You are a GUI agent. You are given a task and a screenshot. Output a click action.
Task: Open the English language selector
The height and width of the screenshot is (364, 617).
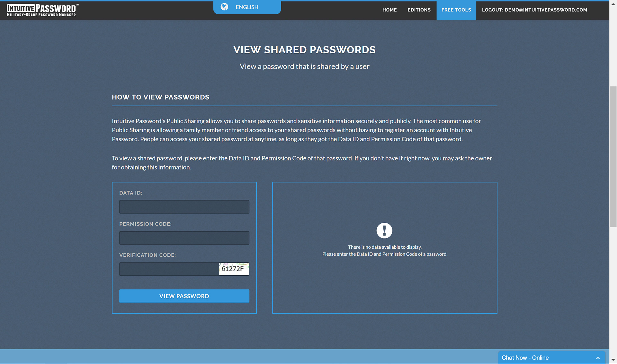(x=247, y=7)
